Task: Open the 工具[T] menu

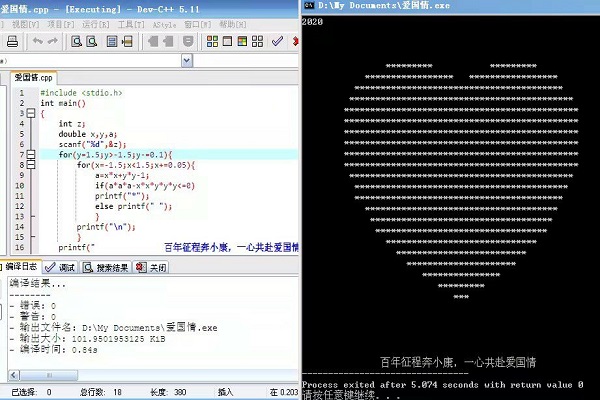Action: 131,24
